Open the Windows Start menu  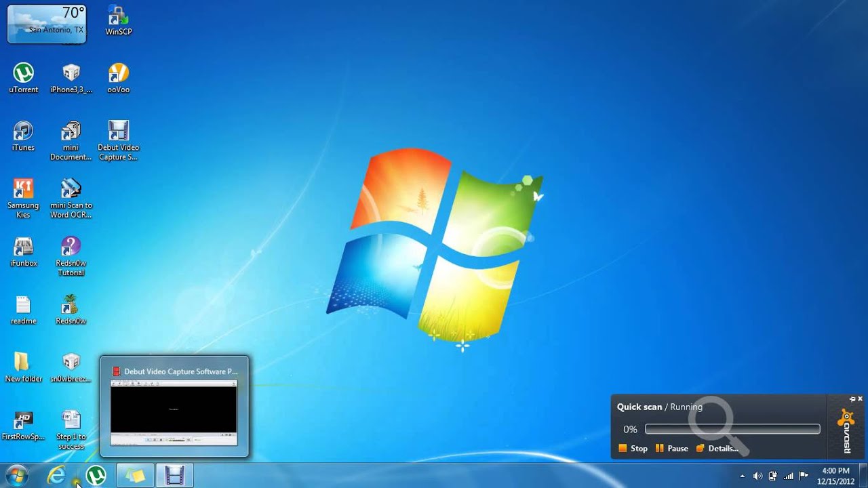tap(17, 476)
